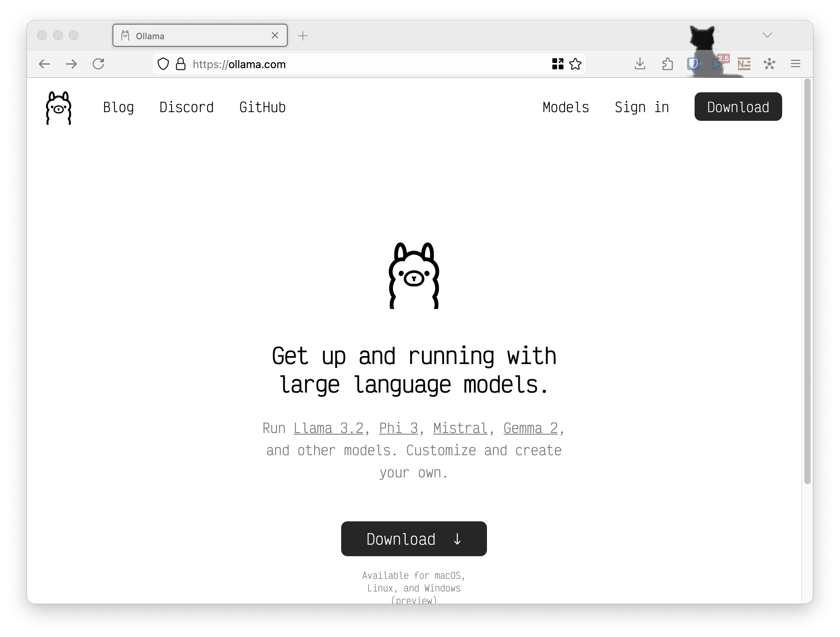This screenshot has width=840, height=637.
Task: Click the headline "Get up and running with"
Action: point(414,356)
